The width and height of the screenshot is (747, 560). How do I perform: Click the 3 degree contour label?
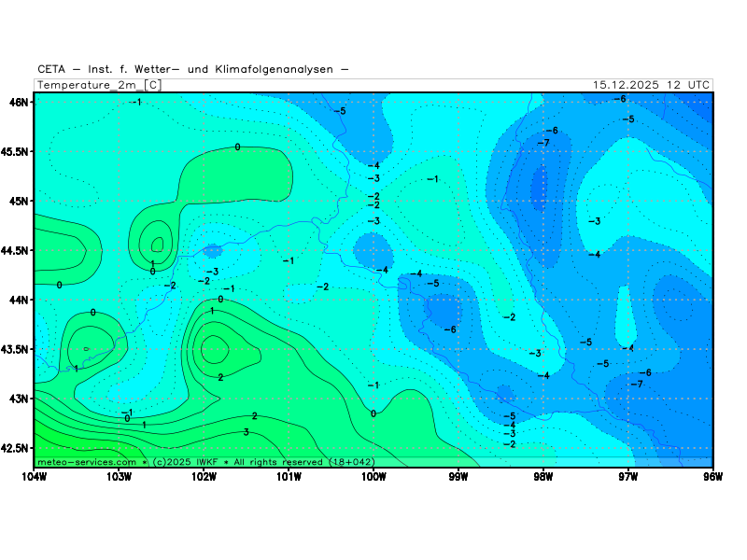(246, 432)
